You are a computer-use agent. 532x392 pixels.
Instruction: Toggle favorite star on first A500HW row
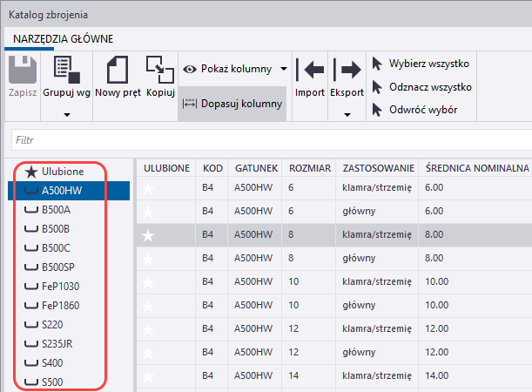[x=148, y=187]
